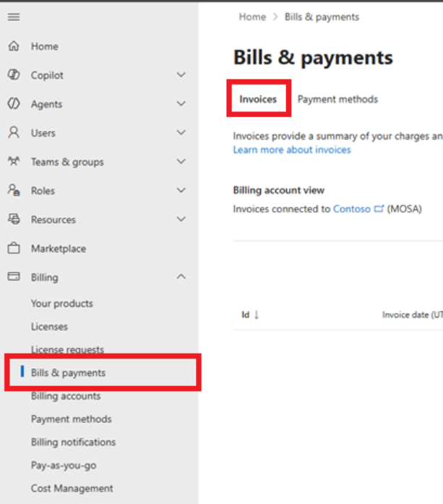
Task: Expand the Users section chevron
Action: pyautogui.click(x=181, y=132)
